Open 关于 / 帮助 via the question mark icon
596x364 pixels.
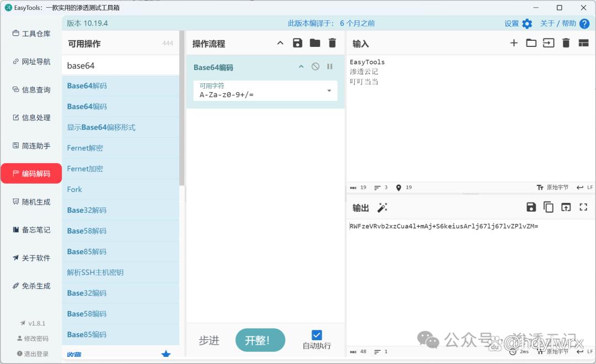click(584, 24)
